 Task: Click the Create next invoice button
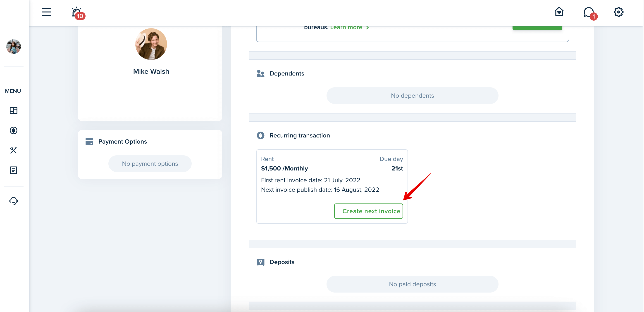(x=368, y=211)
